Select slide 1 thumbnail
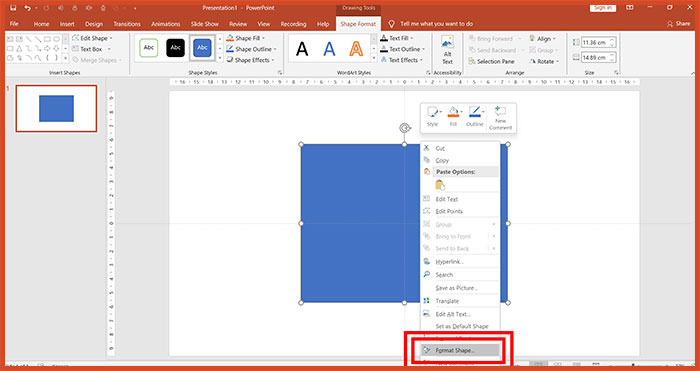This screenshot has width=700, height=371. (56, 108)
